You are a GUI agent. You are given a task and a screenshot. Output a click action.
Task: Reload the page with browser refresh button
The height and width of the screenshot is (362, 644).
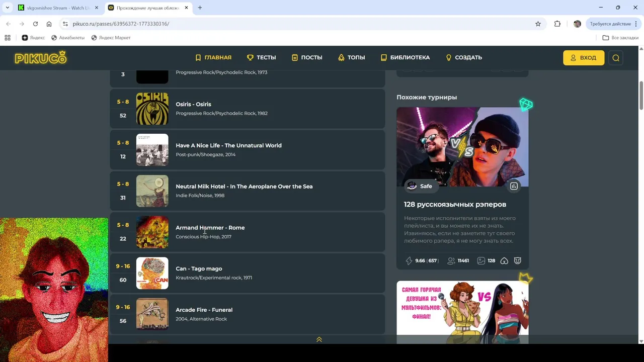click(35, 24)
